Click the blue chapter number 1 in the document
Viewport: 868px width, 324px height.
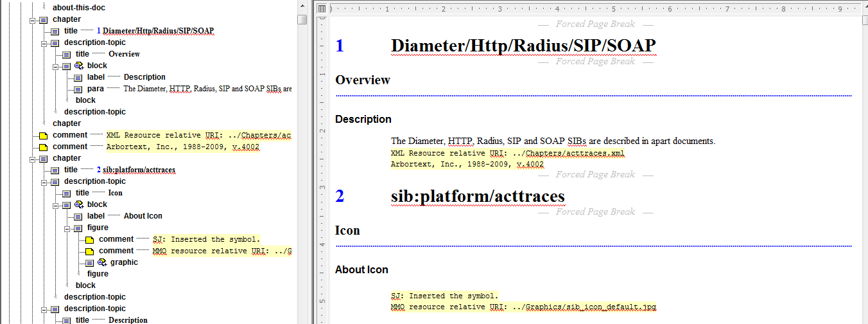point(340,46)
